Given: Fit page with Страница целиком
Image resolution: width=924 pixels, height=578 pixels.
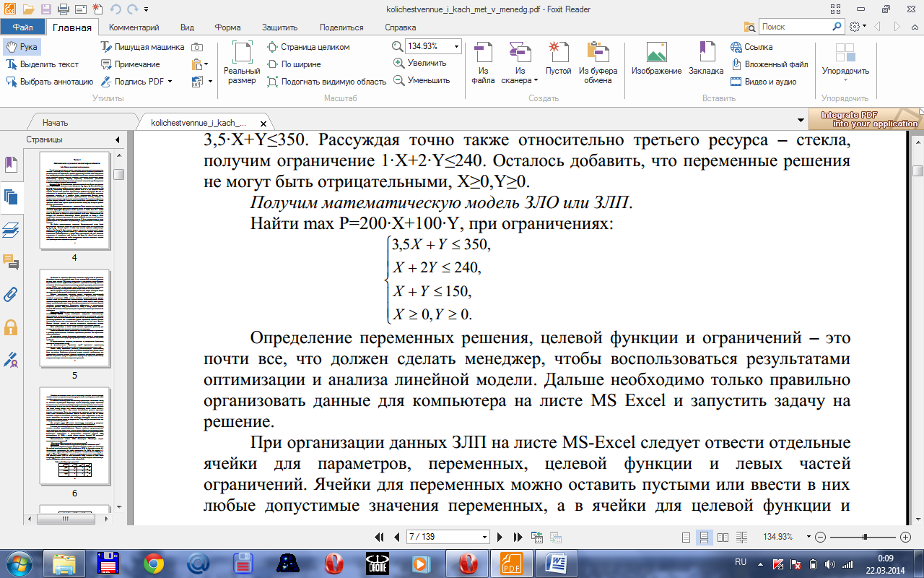Looking at the screenshot, I should click(x=308, y=47).
